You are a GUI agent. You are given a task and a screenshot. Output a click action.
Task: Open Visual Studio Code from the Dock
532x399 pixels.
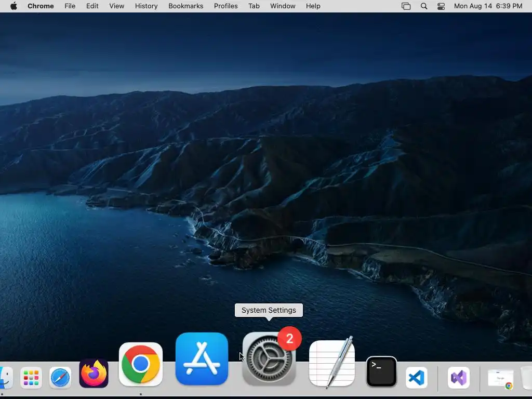click(417, 378)
